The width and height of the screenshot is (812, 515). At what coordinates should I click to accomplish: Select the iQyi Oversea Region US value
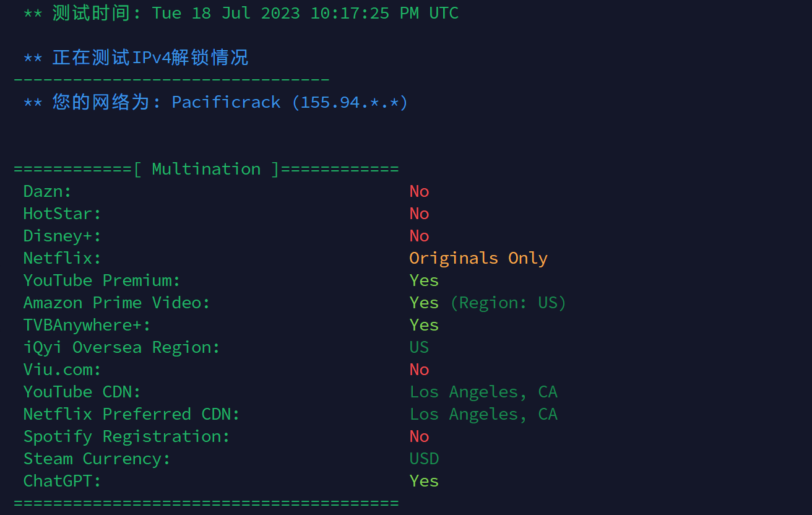point(419,347)
